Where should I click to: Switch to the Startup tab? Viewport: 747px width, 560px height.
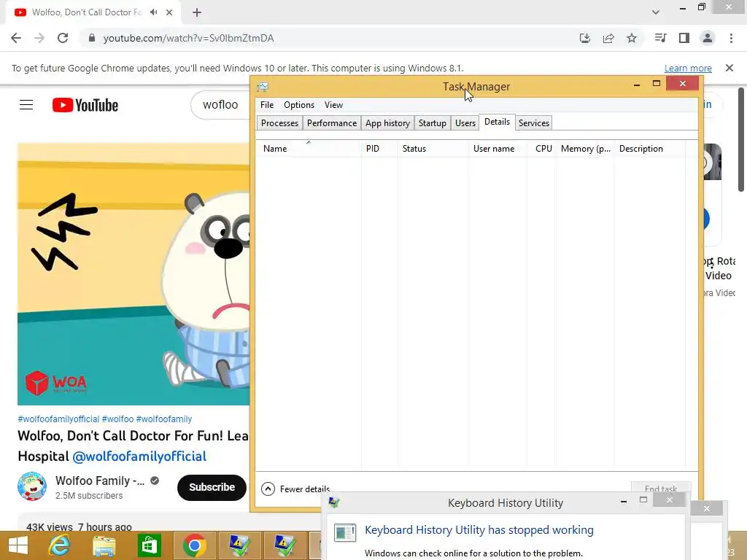432,123
